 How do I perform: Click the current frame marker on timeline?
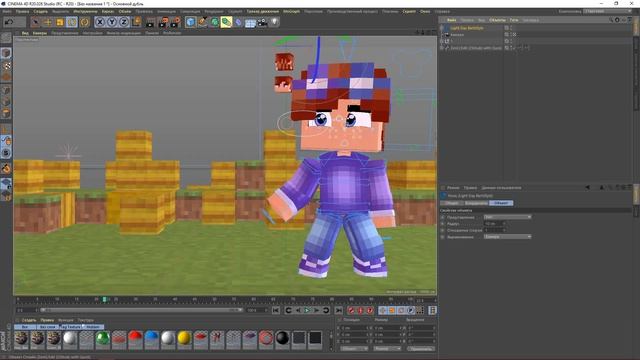coord(104,300)
